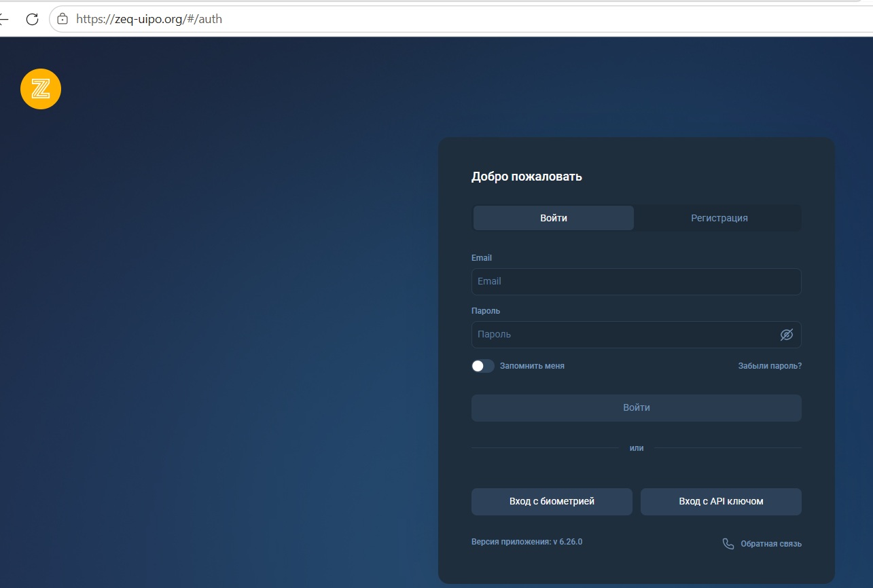873x588 pixels.
Task: Focus the Email input field
Action: 637,281
